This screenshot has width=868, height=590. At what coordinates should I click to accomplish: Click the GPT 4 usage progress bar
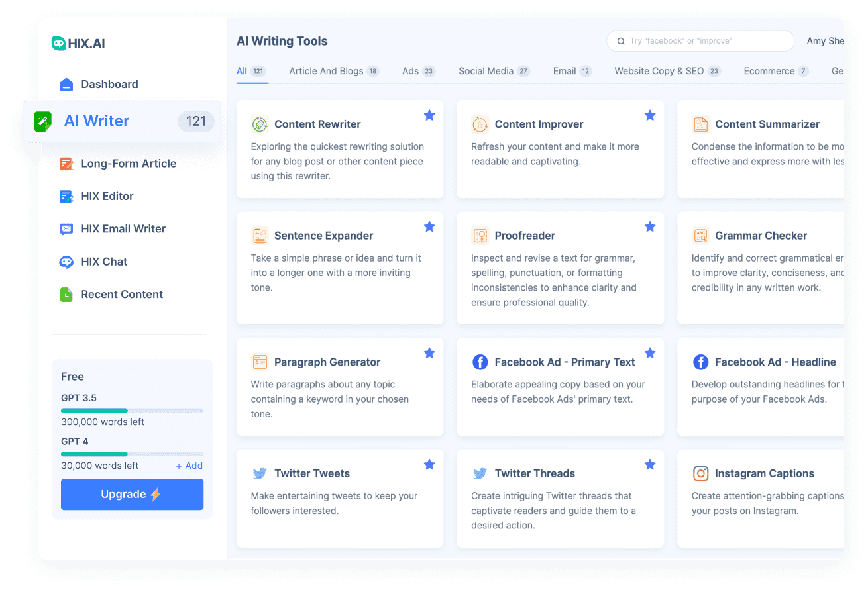tap(132, 454)
